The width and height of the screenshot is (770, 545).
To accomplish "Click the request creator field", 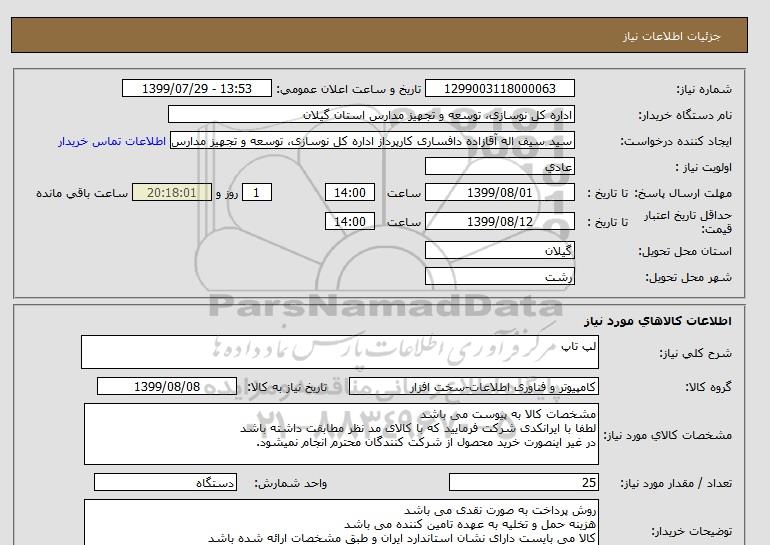I will (x=372, y=141).
